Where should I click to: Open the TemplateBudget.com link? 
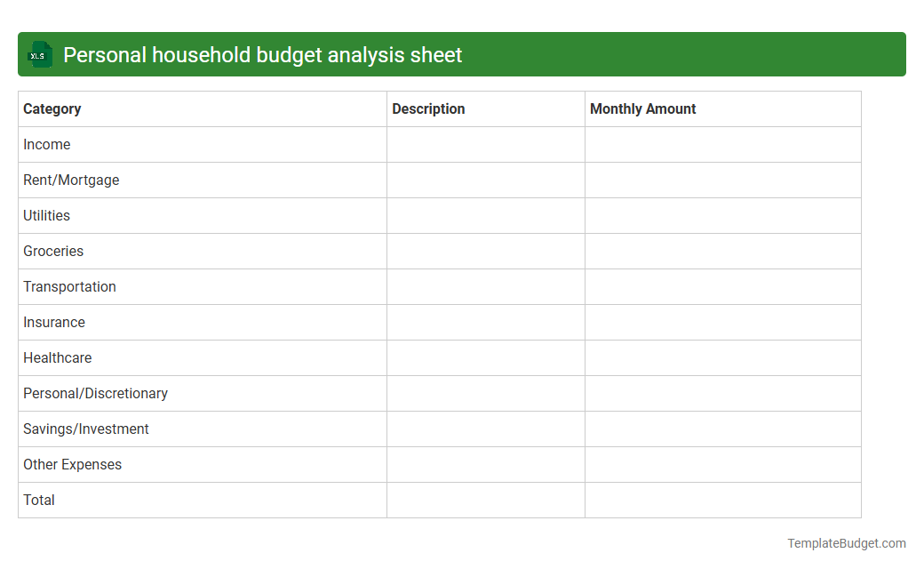click(845, 541)
